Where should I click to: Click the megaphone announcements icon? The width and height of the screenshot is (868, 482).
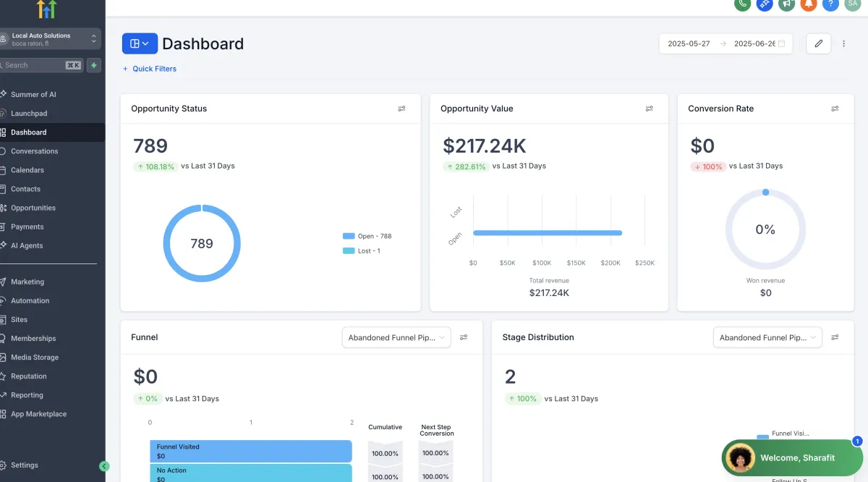(786, 4)
